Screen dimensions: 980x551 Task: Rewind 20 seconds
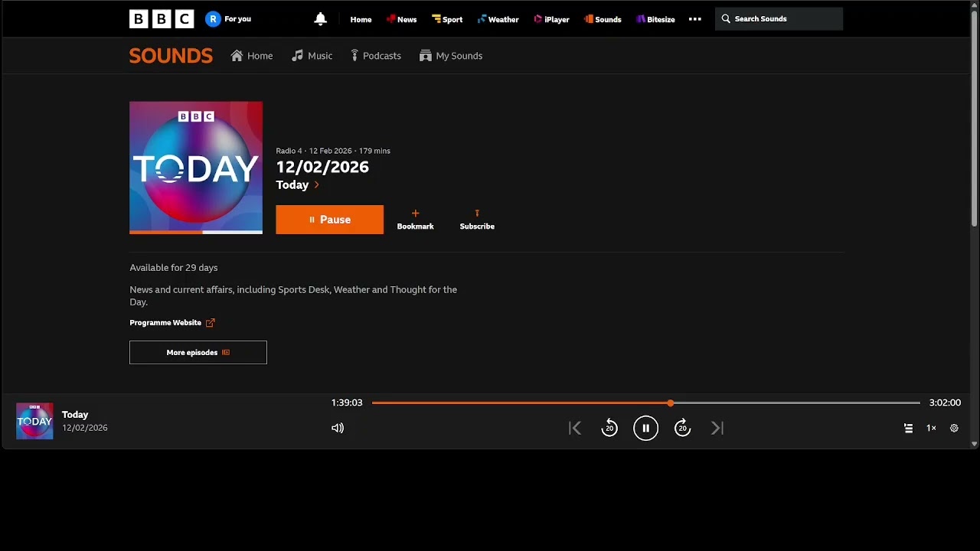tap(609, 429)
